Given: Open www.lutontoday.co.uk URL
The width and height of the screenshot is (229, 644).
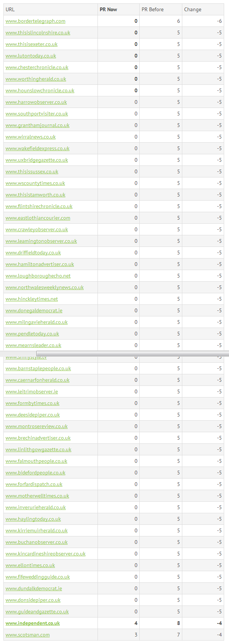Looking at the screenshot, I should coord(31,56).
